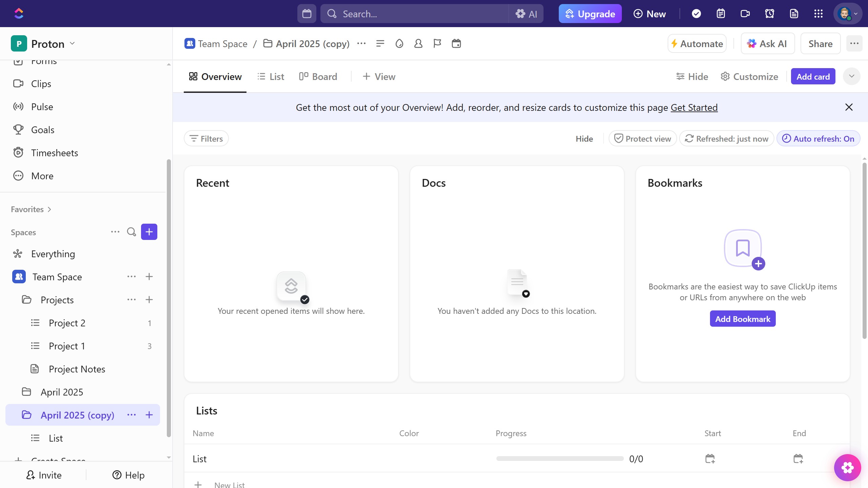Viewport: 868px width, 488px height.
Task: Open Pulse in the sidebar
Action: [42, 107]
